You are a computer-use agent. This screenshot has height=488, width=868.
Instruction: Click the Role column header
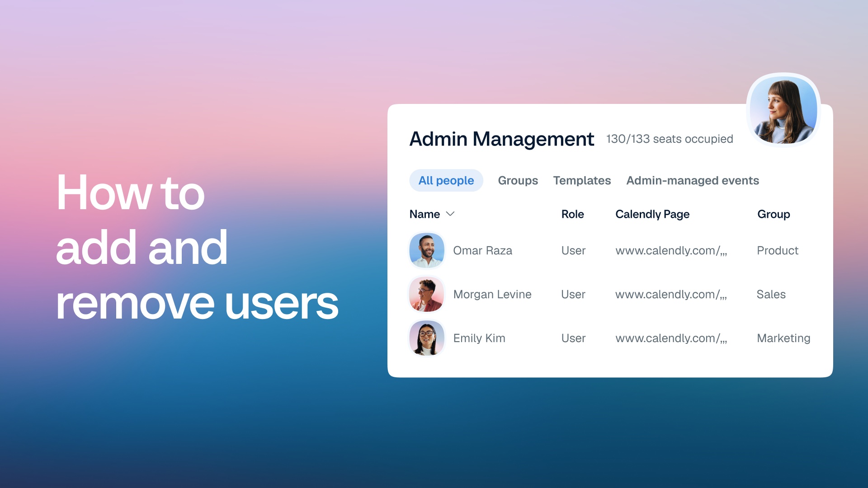tap(572, 214)
